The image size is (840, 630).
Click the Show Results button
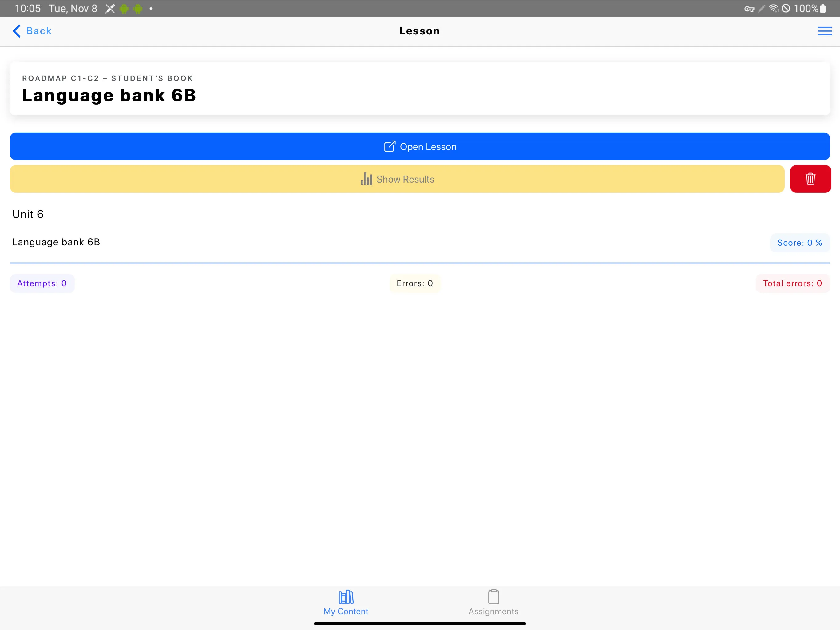(x=397, y=179)
